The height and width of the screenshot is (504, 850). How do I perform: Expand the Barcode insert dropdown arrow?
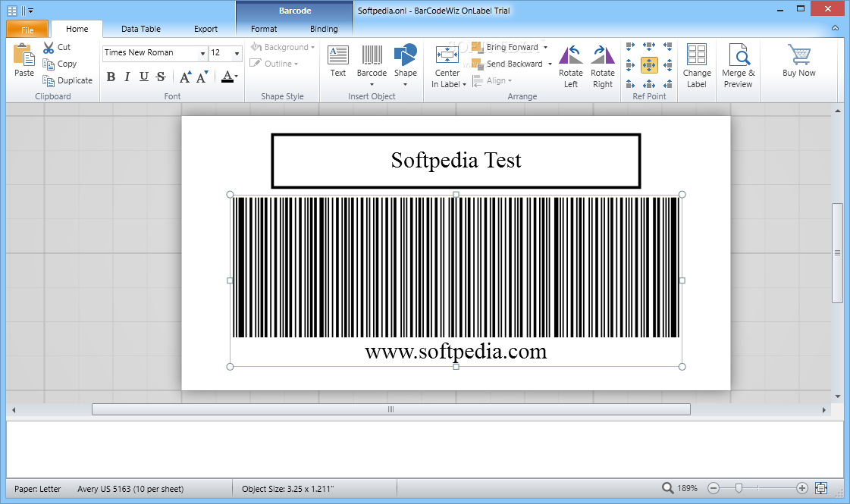[372, 85]
